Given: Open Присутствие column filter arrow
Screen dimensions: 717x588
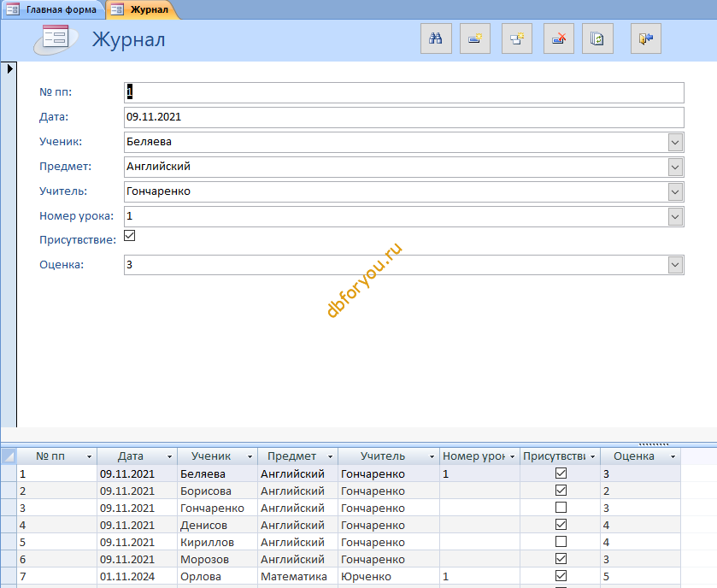Looking at the screenshot, I should (592, 456).
